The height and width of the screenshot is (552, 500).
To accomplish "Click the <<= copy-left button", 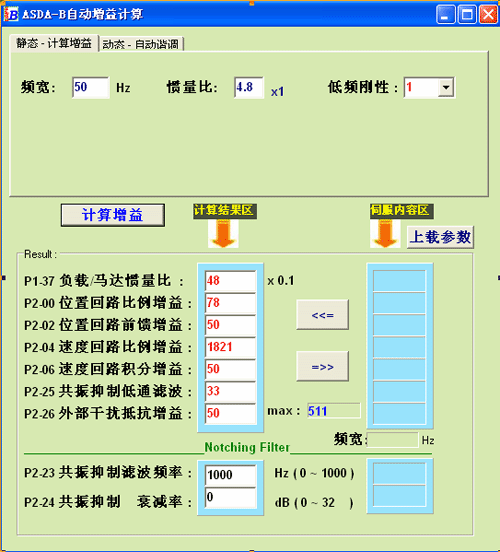I will (x=323, y=315).
